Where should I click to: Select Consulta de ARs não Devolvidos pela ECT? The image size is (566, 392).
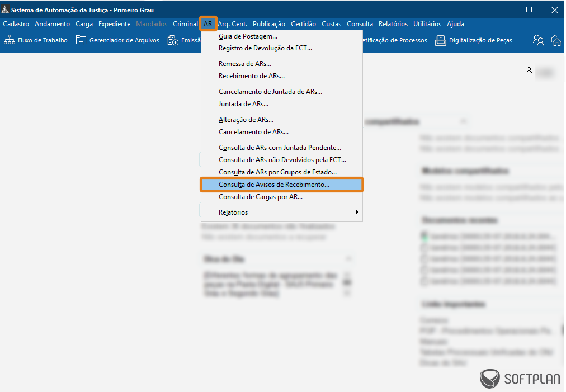[x=282, y=159]
